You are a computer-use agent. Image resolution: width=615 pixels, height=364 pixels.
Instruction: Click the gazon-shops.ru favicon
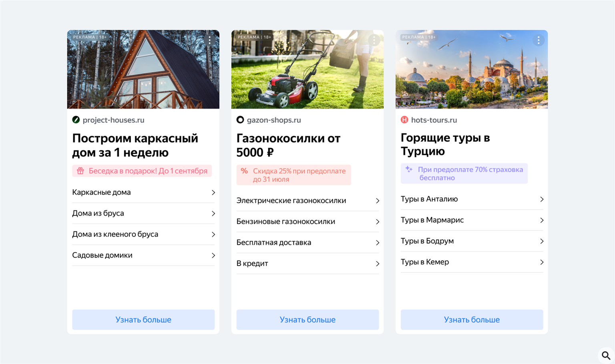tap(240, 120)
